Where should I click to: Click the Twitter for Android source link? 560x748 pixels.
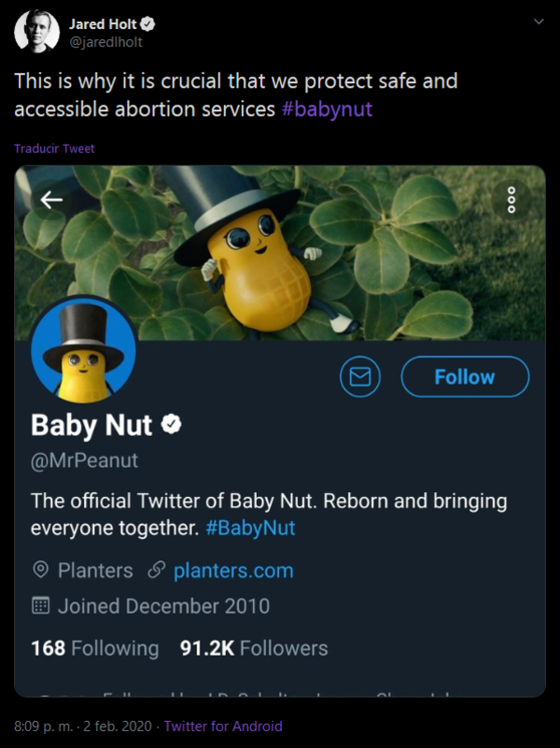(x=222, y=726)
